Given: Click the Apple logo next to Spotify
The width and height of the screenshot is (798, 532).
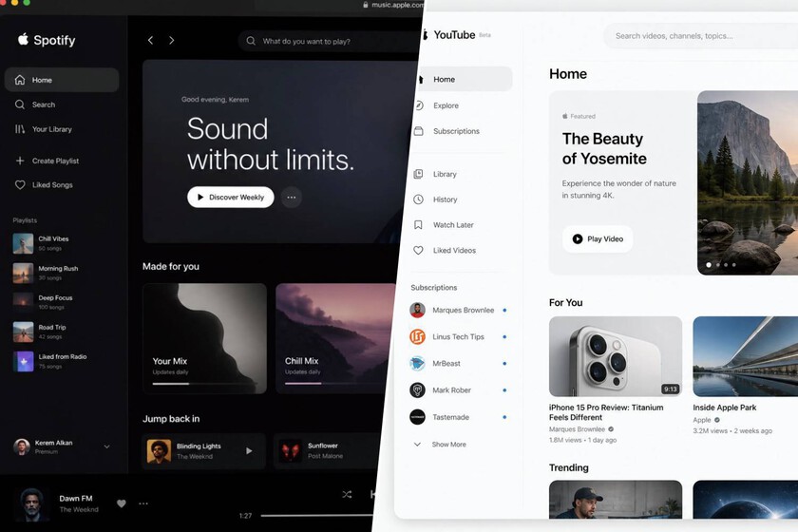Looking at the screenshot, I should point(23,39).
